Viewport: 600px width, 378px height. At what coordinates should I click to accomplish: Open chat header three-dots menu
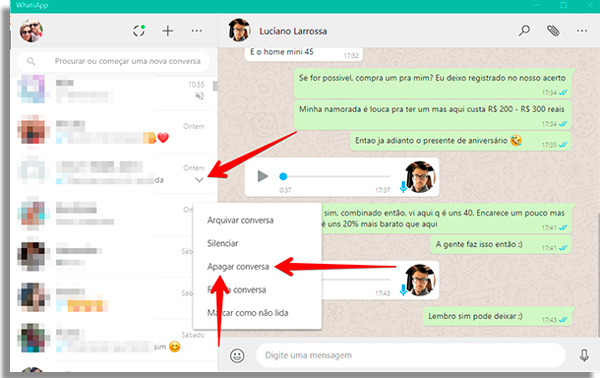pyautogui.click(x=582, y=31)
